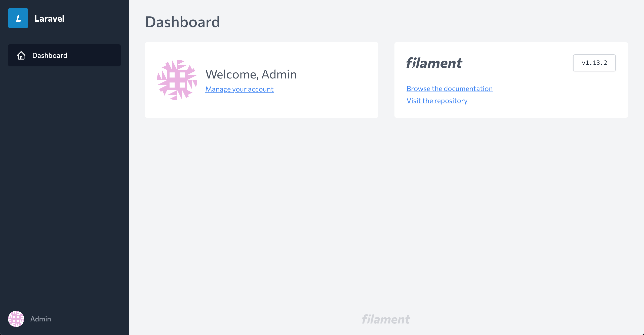Image resolution: width=644 pixels, height=335 pixels.
Task: Click the gap between the two dashboard cards
Action: (386, 80)
